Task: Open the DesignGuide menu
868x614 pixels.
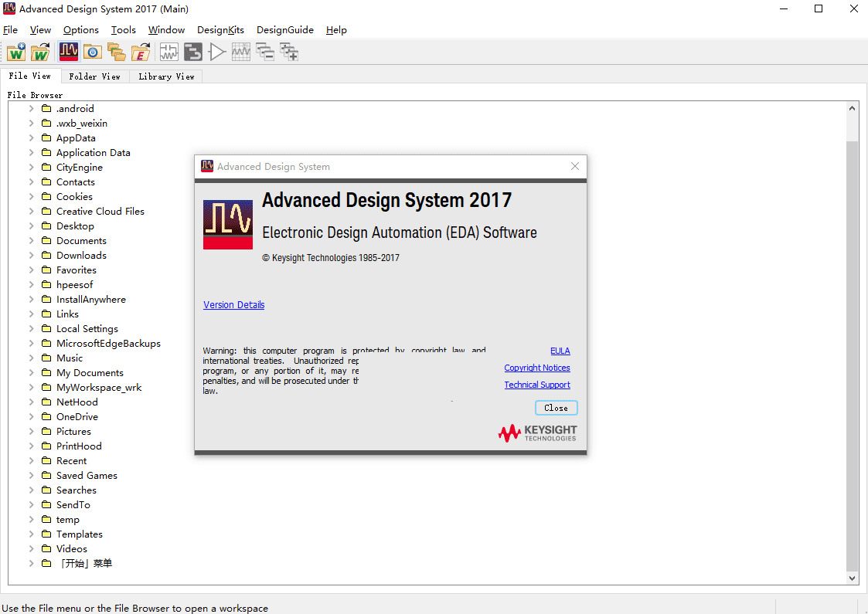Action: click(285, 29)
